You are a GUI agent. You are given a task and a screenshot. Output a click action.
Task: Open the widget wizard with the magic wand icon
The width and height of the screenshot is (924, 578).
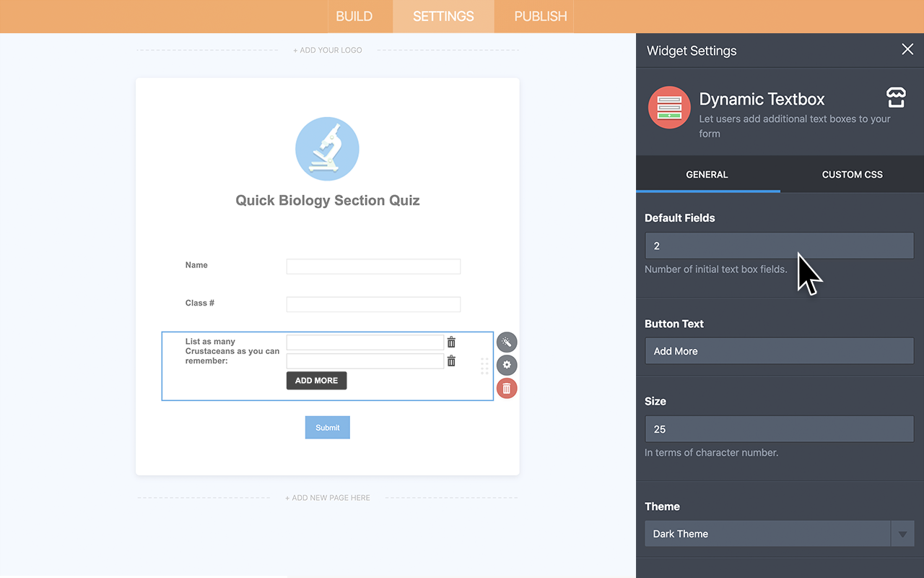[507, 342]
